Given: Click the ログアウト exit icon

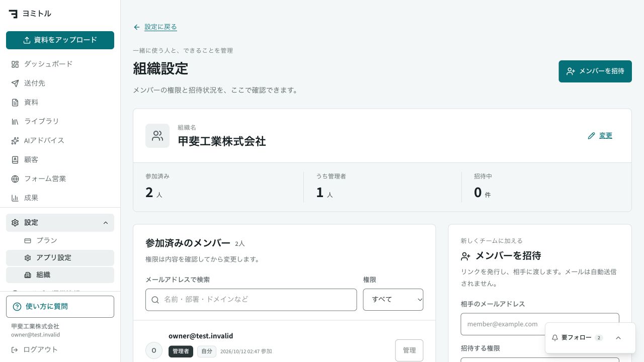Looking at the screenshot, I should click(15, 349).
